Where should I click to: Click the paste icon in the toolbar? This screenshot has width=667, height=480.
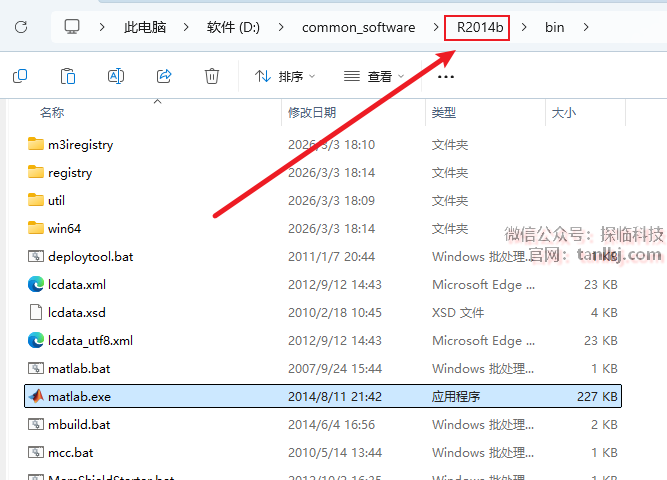(x=68, y=77)
